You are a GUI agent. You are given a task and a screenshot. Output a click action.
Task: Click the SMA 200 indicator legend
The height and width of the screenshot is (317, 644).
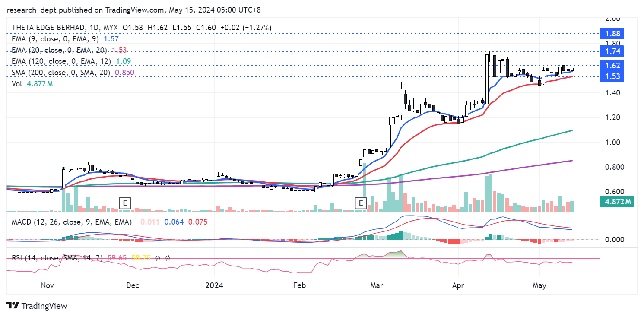(61, 73)
